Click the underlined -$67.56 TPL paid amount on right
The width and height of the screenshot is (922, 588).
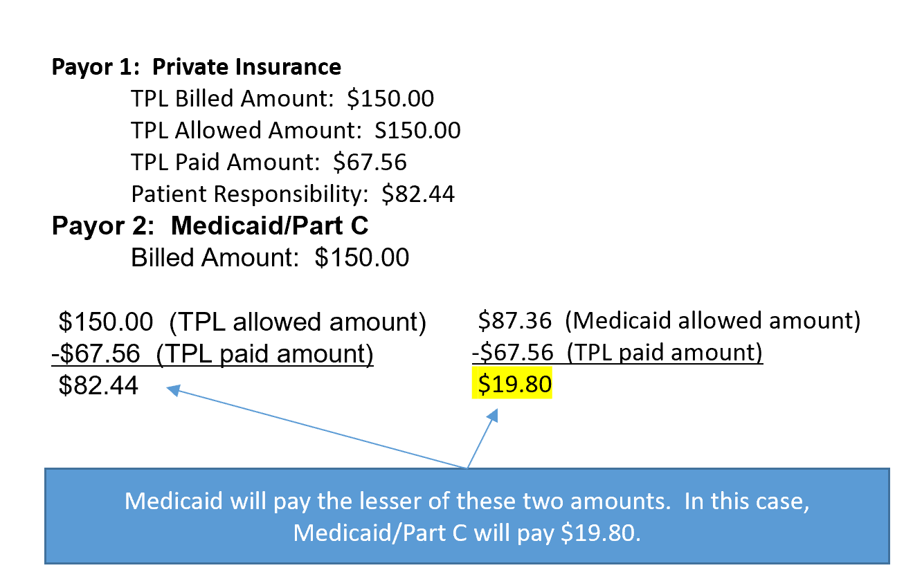point(617,353)
